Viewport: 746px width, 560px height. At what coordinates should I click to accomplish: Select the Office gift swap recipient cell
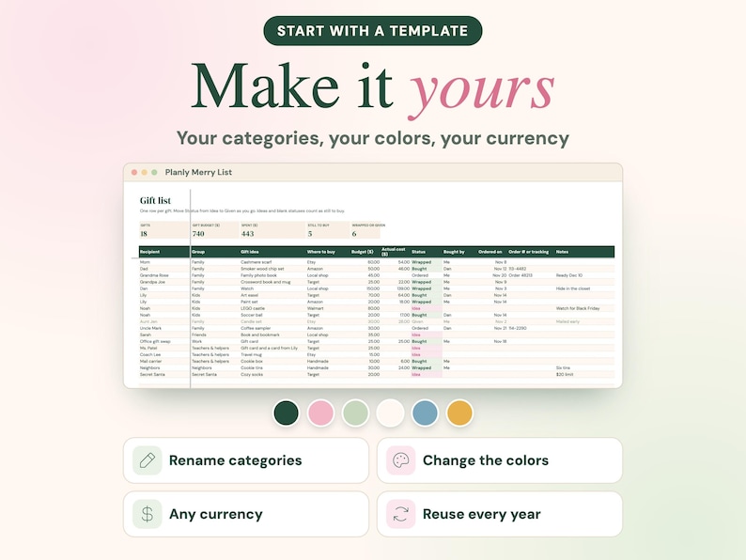coord(155,342)
